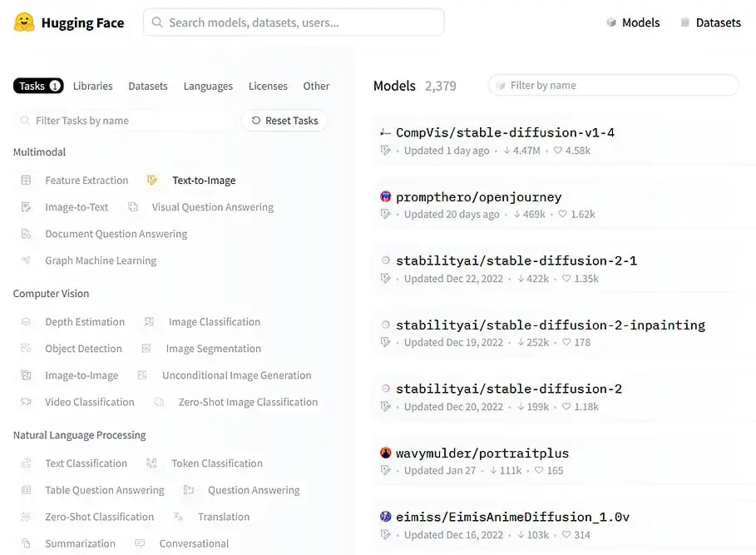Click the Zero-Shot Image Classification icon
The image size is (756, 555).
159,402
